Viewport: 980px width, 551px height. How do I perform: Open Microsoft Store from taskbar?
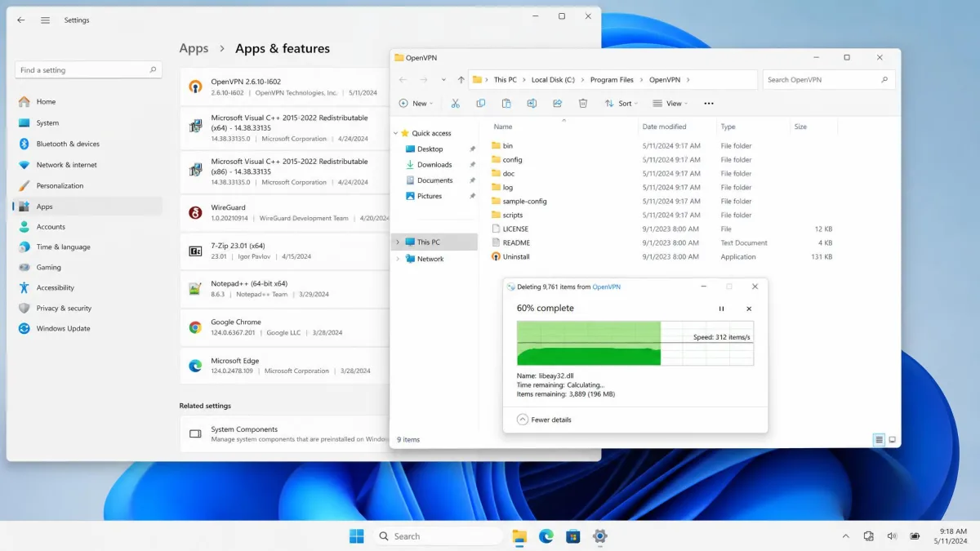click(573, 535)
